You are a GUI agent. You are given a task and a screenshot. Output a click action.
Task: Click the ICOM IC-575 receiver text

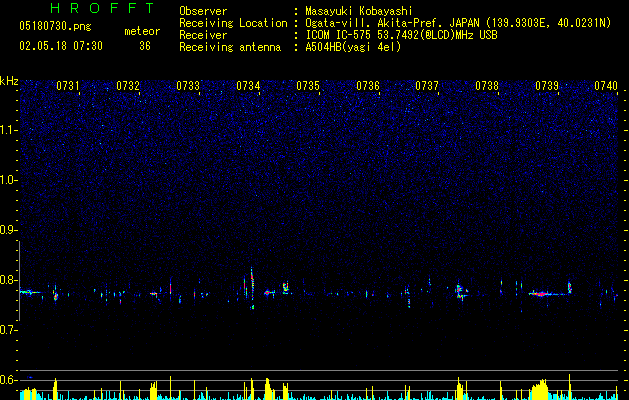[x=401, y=35]
